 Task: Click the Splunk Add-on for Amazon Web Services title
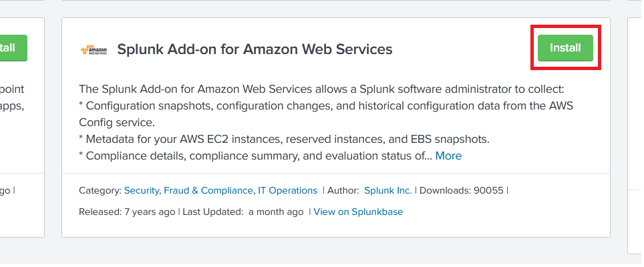coord(255,49)
